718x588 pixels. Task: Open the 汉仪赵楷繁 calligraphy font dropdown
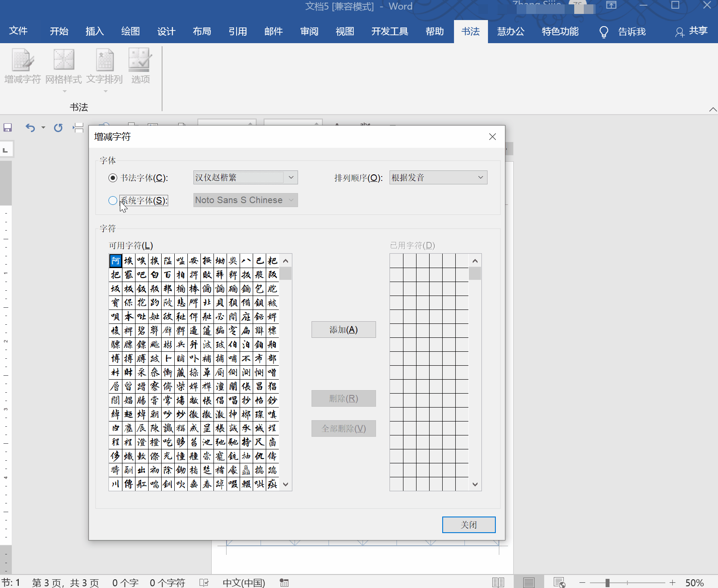point(245,177)
